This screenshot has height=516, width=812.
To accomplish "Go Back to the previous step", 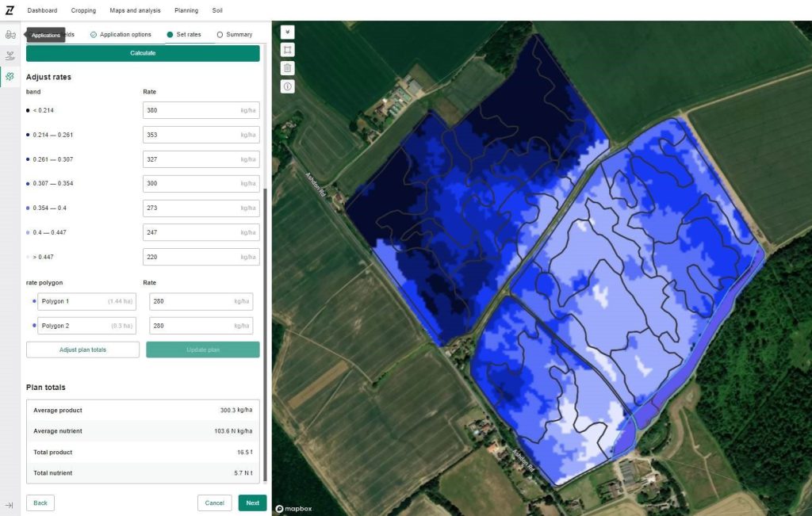I will (40, 503).
